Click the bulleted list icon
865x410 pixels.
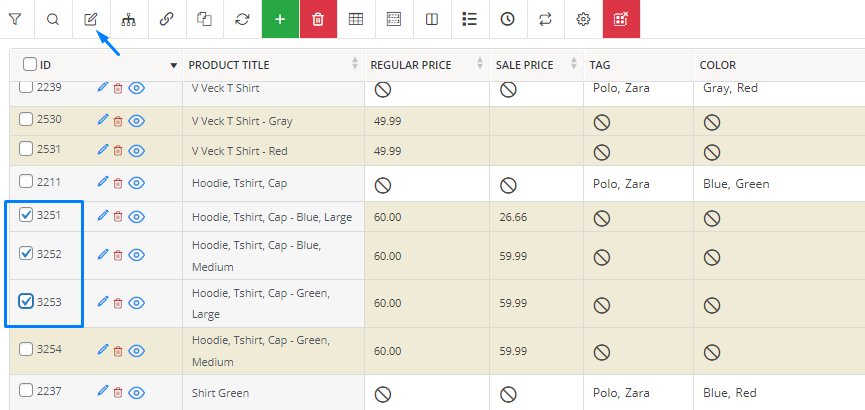pyautogui.click(x=469, y=19)
